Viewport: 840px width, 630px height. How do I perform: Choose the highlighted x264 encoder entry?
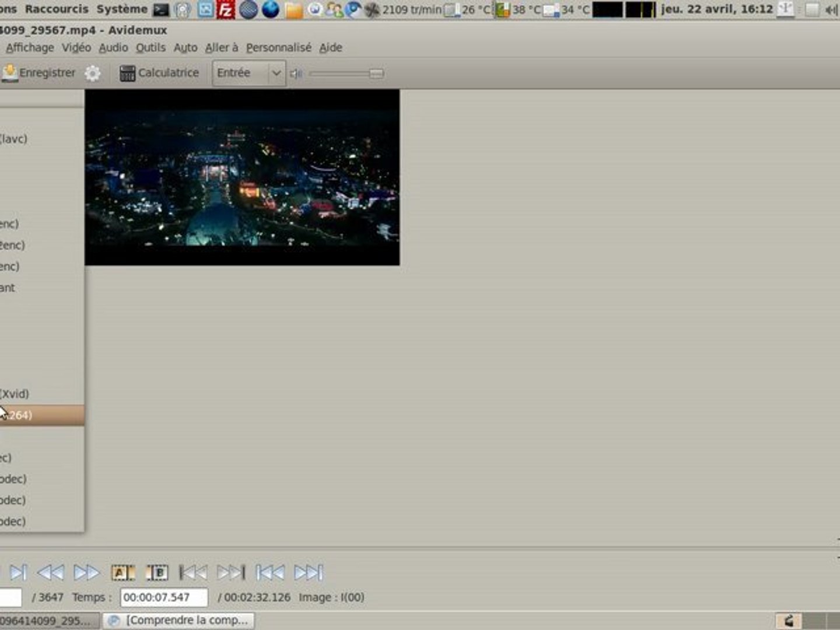tap(41, 415)
